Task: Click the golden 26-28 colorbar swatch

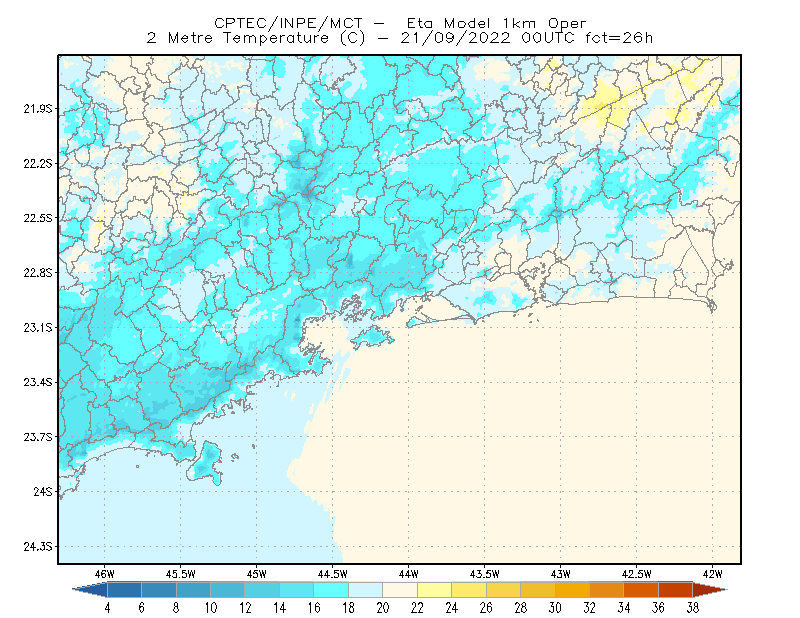Action: pos(504,590)
